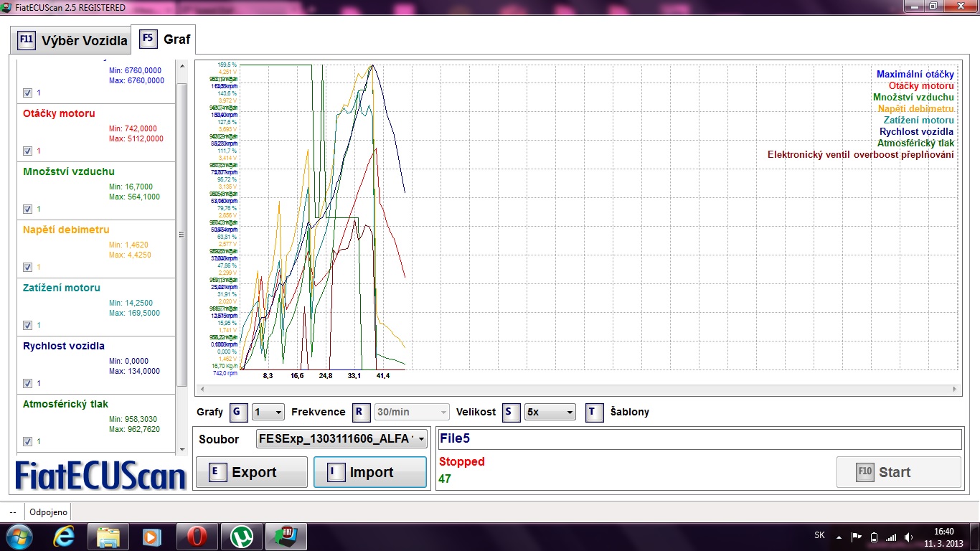Disable the Rychlost vozidla checkbox
The image size is (980, 551).
coord(28,383)
